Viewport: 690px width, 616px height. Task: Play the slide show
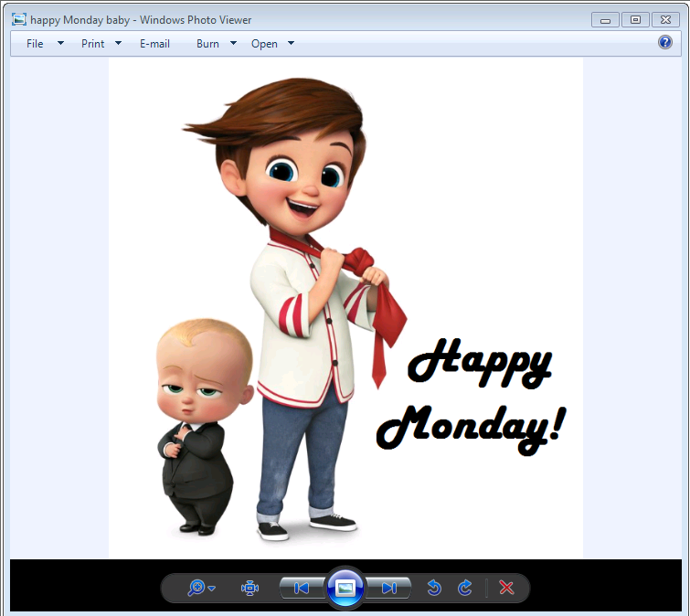[x=345, y=588]
